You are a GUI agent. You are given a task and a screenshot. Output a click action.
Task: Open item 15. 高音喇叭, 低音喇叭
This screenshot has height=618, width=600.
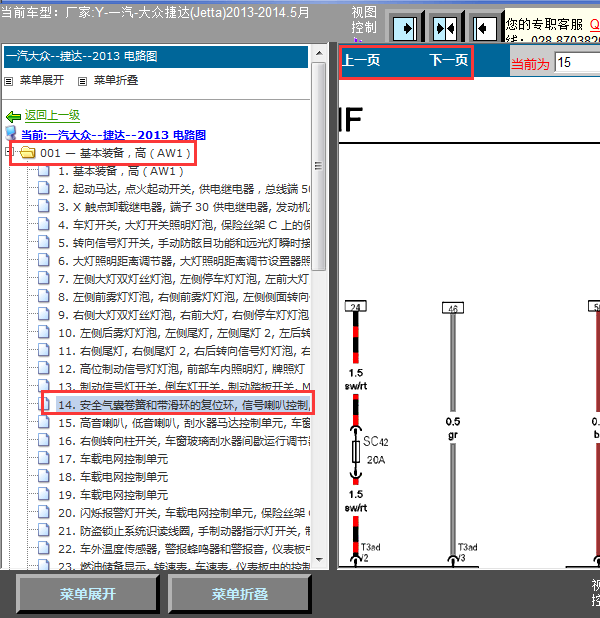184,423
